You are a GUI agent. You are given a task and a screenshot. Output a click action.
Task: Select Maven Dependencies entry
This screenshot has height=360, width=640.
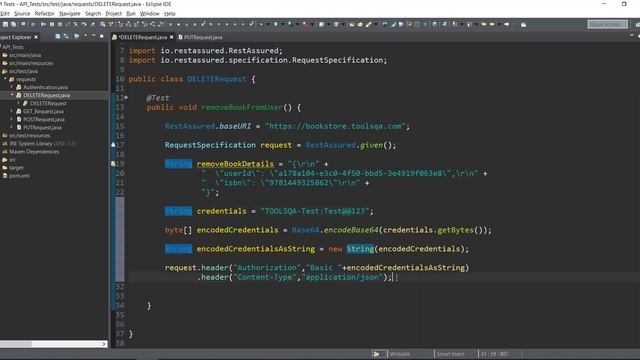click(34, 151)
